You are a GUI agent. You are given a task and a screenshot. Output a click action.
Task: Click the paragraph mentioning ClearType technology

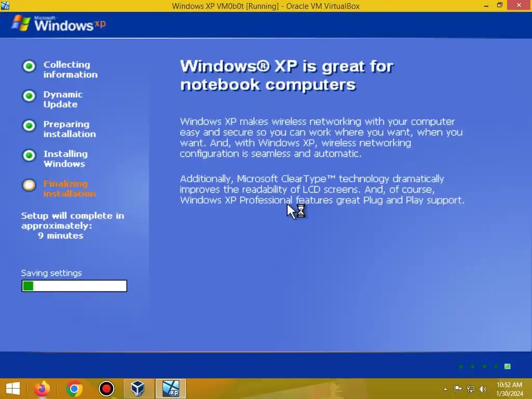322,189
